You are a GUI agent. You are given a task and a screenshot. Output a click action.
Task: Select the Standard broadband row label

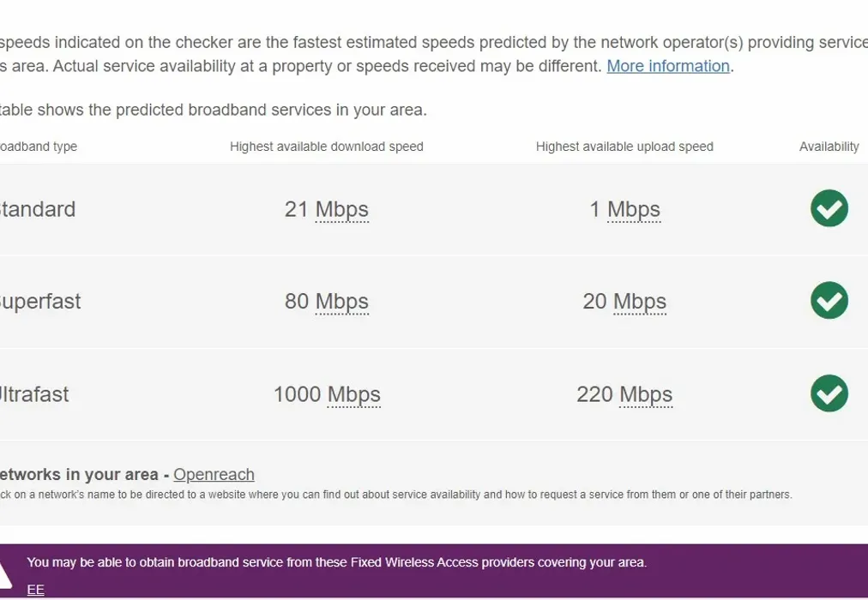pos(37,209)
